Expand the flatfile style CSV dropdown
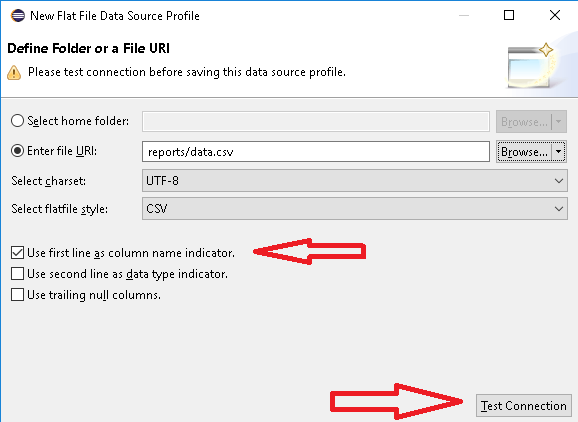The width and height of the screenshot is (578, 422). coord(355,209)
